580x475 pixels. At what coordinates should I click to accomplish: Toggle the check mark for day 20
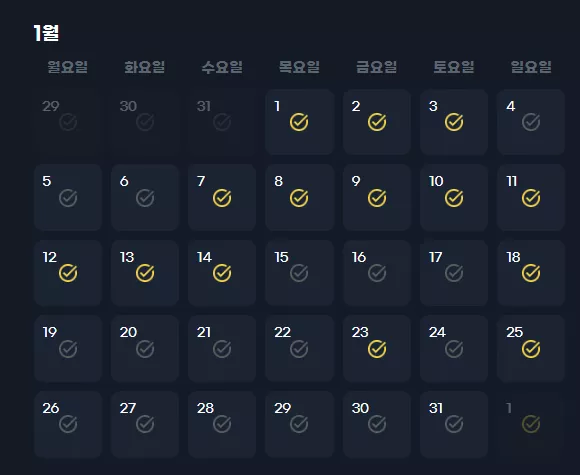click(145, 349)
